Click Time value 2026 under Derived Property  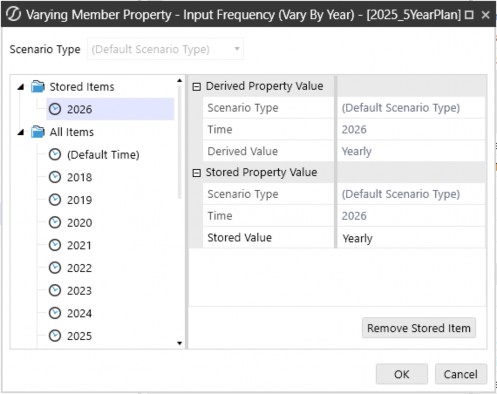(x=411, y=129)
